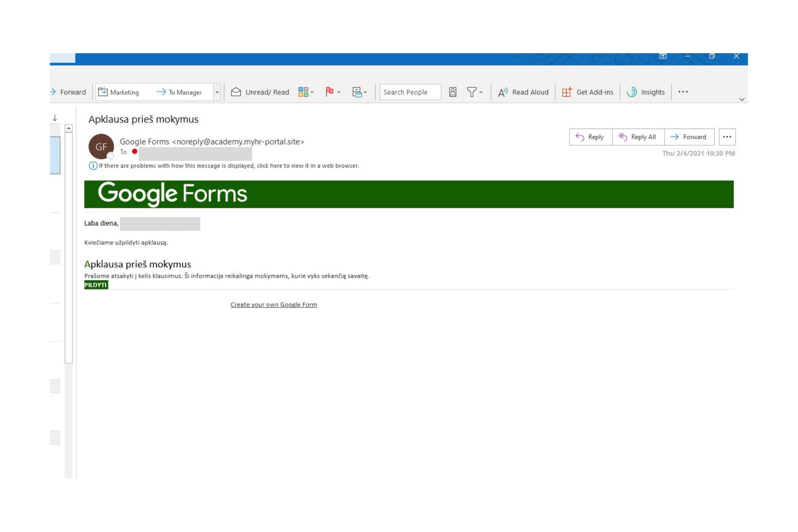This screenshot has height=532, width=798.
Task: Click Reply All in message header
Action: point(638,137)
